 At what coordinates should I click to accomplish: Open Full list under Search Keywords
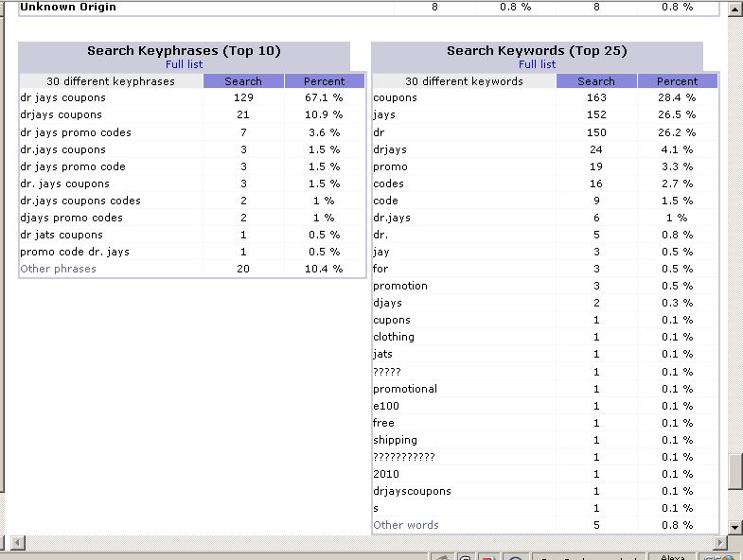coord(537,64)
